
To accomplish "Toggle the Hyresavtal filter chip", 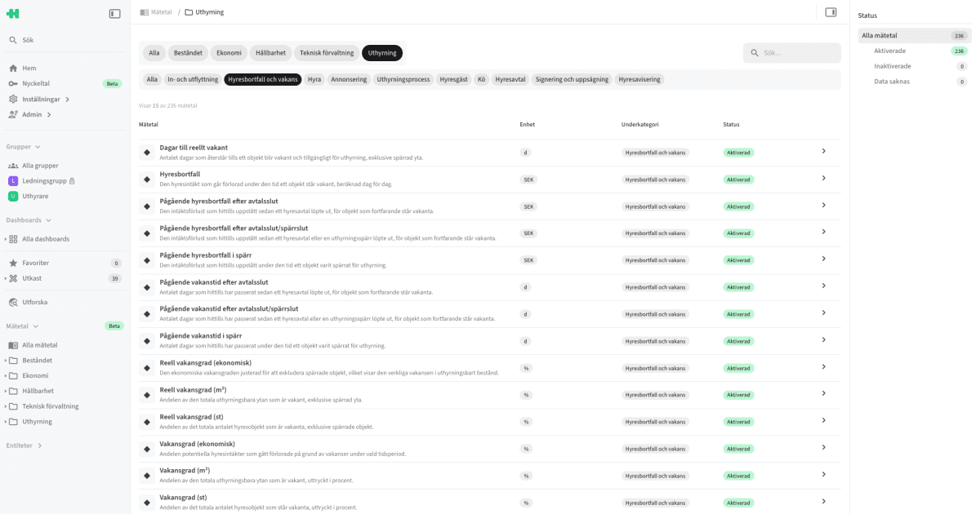I will 510,79.
